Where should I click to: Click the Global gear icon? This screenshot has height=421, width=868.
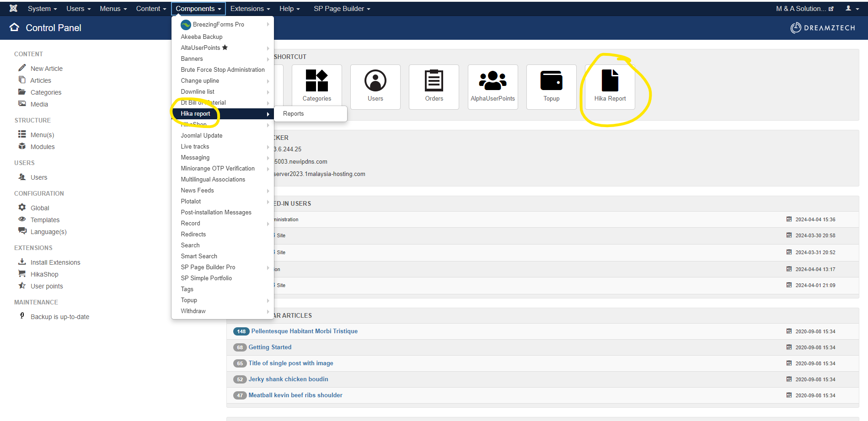[22, 208]
